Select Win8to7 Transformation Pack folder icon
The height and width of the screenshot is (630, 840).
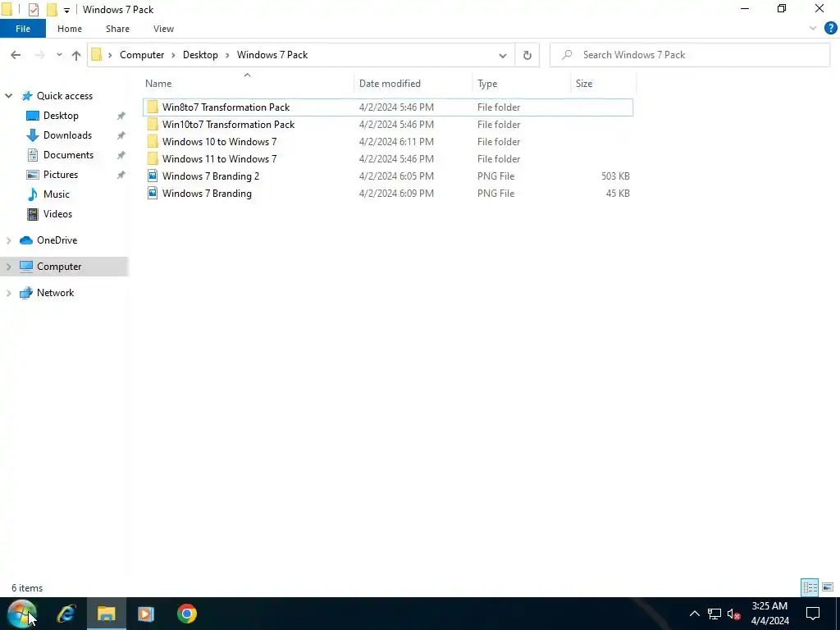pyautogui.click(x=153, y=107)
